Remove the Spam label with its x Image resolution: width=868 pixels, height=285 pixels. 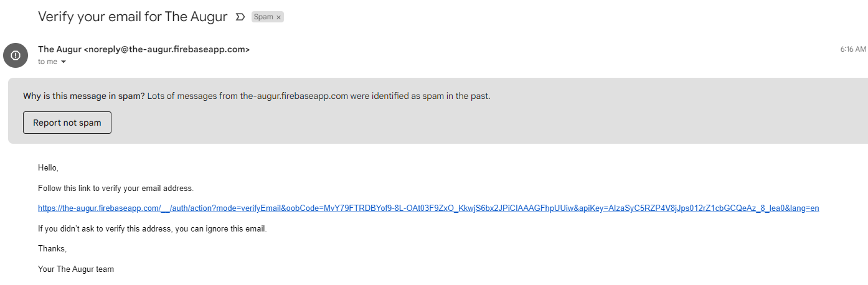click(278, 17)
